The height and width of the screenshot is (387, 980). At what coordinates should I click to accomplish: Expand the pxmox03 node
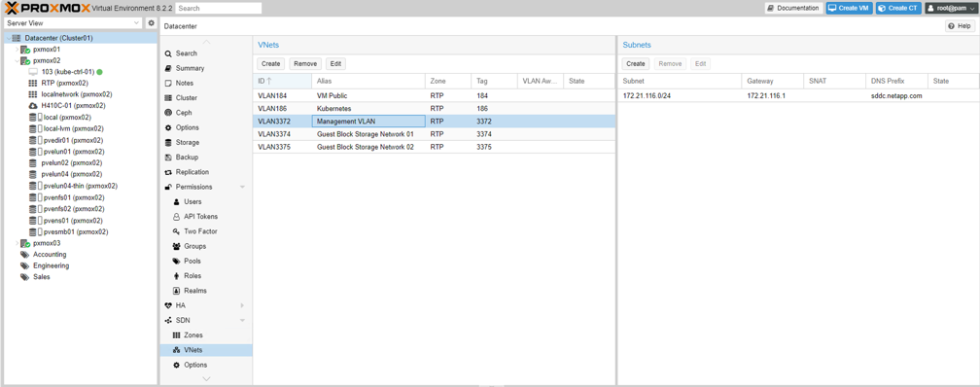[17, 243]
